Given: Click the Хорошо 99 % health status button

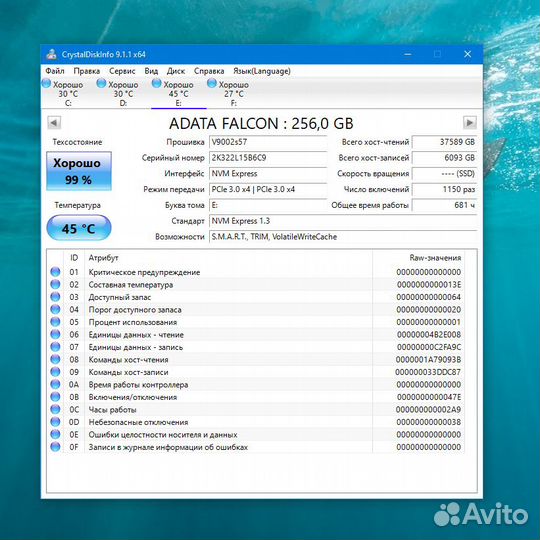Looking at the screenshot, I should tap(79, 171).
